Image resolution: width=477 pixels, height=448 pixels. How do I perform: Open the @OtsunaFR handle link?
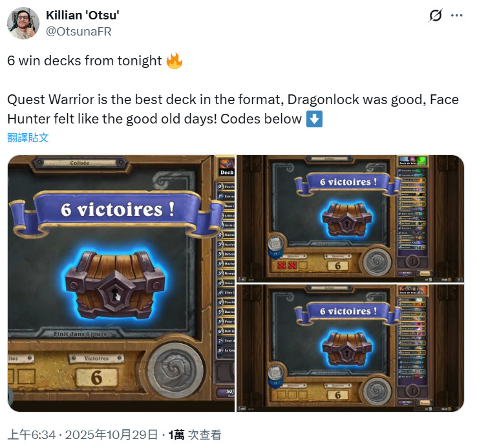79,31
